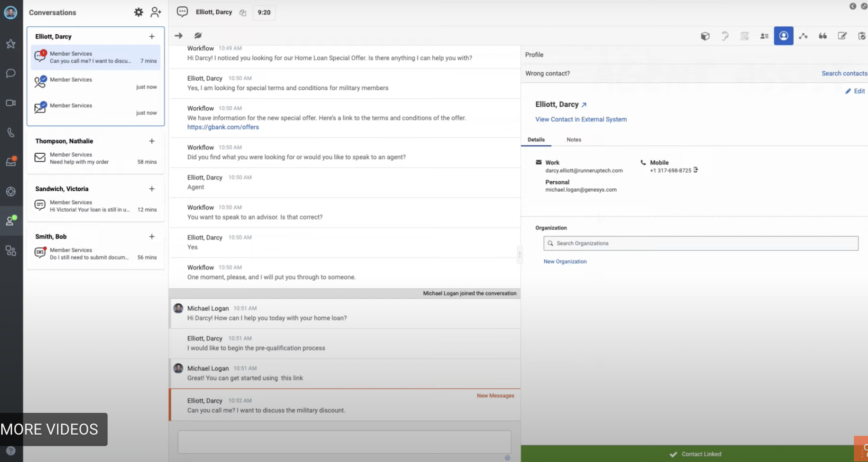868x462 pixels.
Task: Open phone calls icon in left sidebar
Action: (11, 132)
